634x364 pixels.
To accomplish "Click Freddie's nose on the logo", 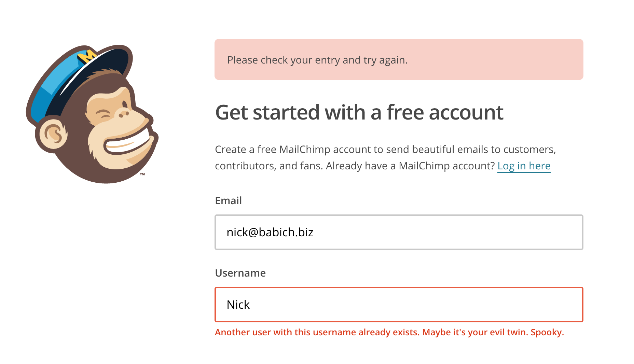I will coord(124,114).
